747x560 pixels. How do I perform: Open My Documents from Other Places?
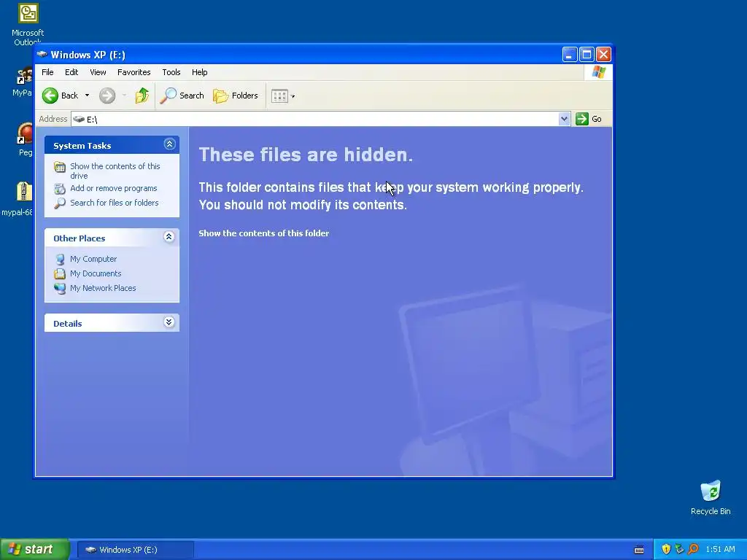96,273
